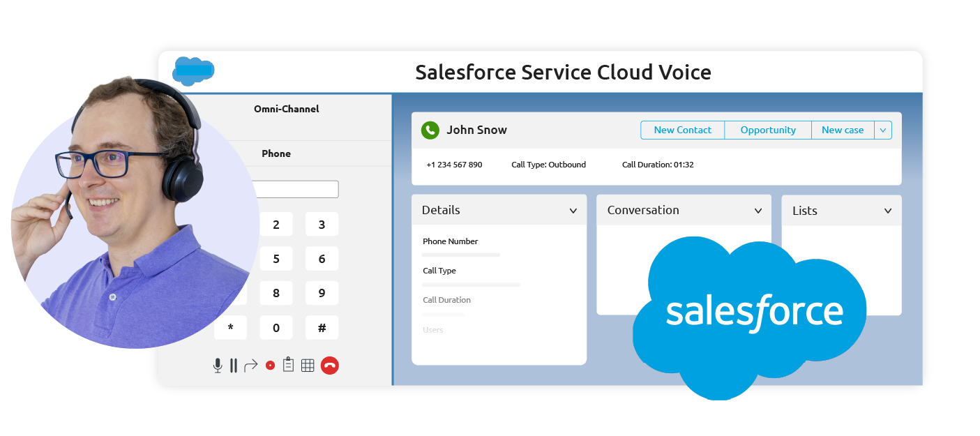Image resolution: width=980 pixels, height=436 pixels.
Task: Click the green phone icon beside John Snow
Action: 430,130
